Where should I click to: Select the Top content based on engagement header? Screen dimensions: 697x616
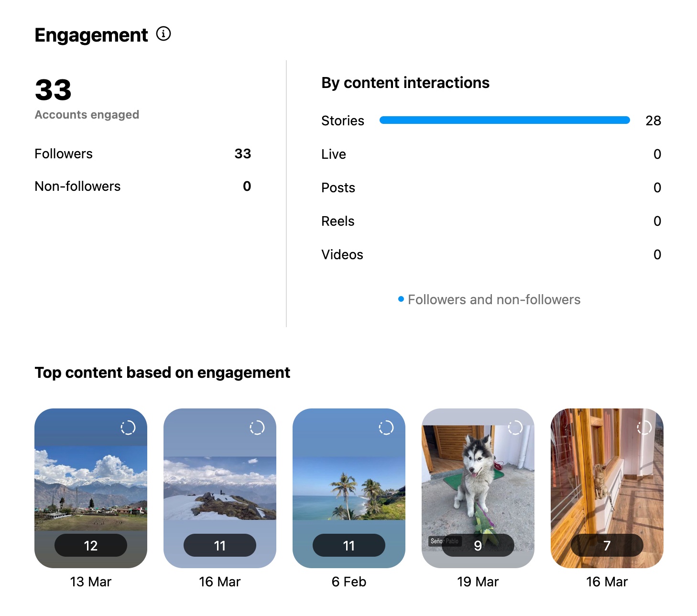point(162,373)
